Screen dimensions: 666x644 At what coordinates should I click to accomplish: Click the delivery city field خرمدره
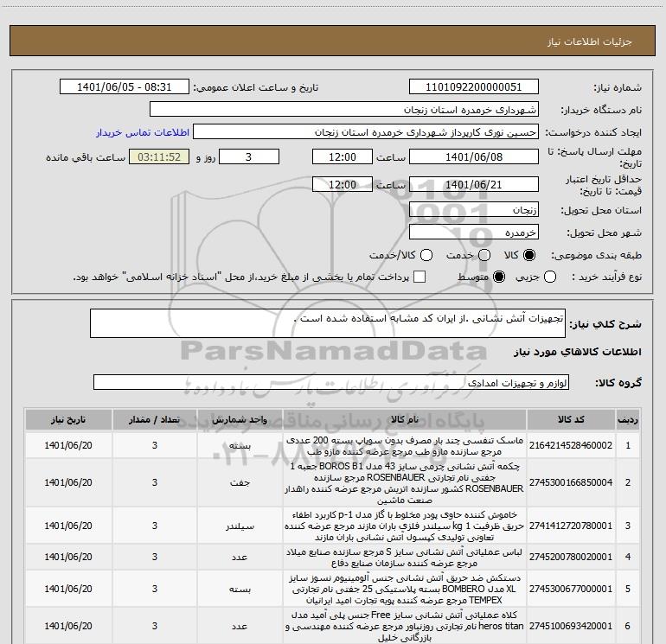474,233
